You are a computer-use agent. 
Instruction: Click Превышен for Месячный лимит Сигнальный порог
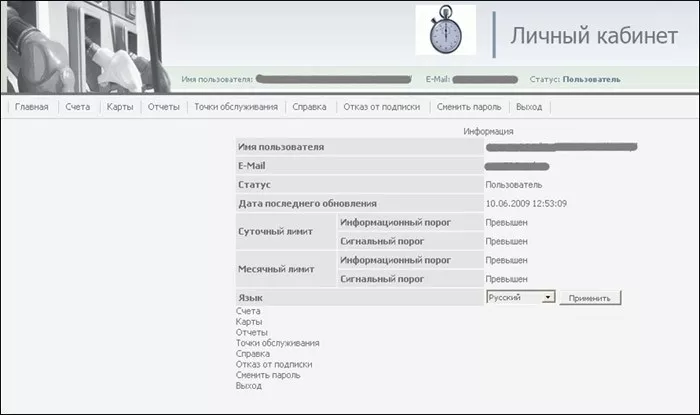(x=506, y=279)
